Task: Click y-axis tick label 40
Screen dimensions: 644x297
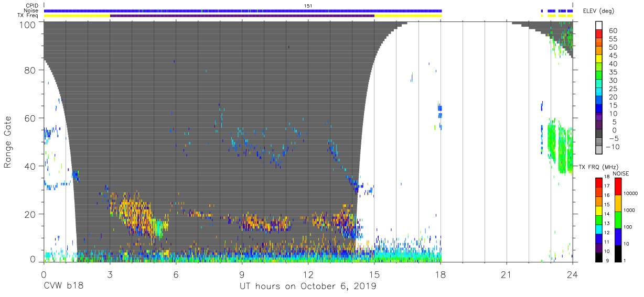Action: [31, 166]
